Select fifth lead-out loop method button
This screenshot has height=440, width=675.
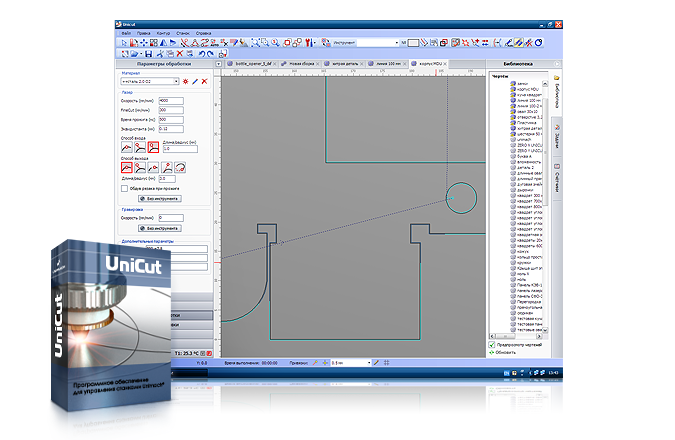pos(180,167)
